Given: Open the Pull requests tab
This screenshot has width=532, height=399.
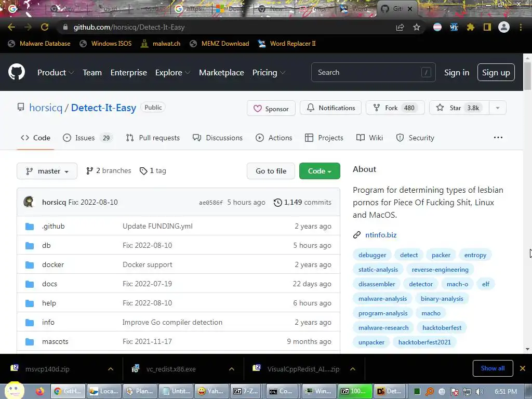Looking at the screenshot, I should click(x=153, y=138).
